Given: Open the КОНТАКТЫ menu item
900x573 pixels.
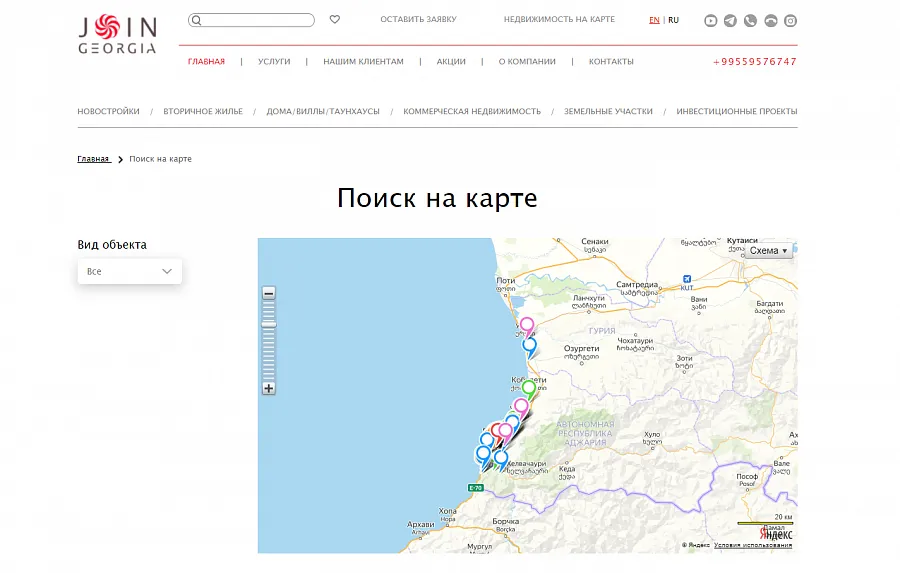Looking at the screenshot, I should (611, 61).
